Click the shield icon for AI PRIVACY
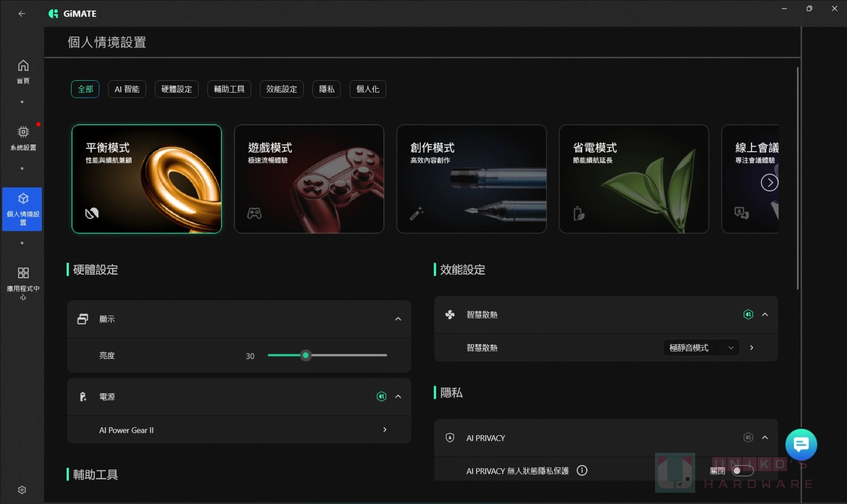 450,437
